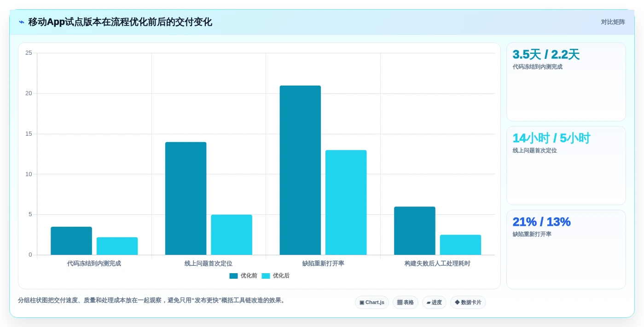This screenshot has width=644, height=327.
Task: Click the 分组柱状图 description text under chart
Action: (x=152, y=300)
